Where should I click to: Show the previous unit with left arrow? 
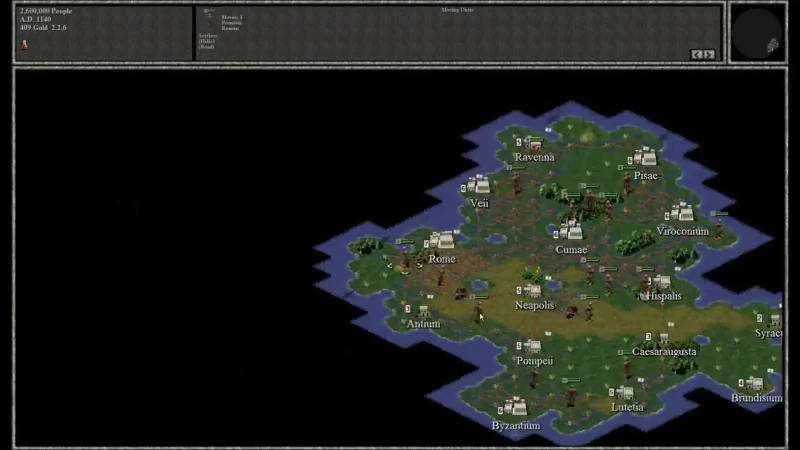pyautogui.click(x=697, y=54)
